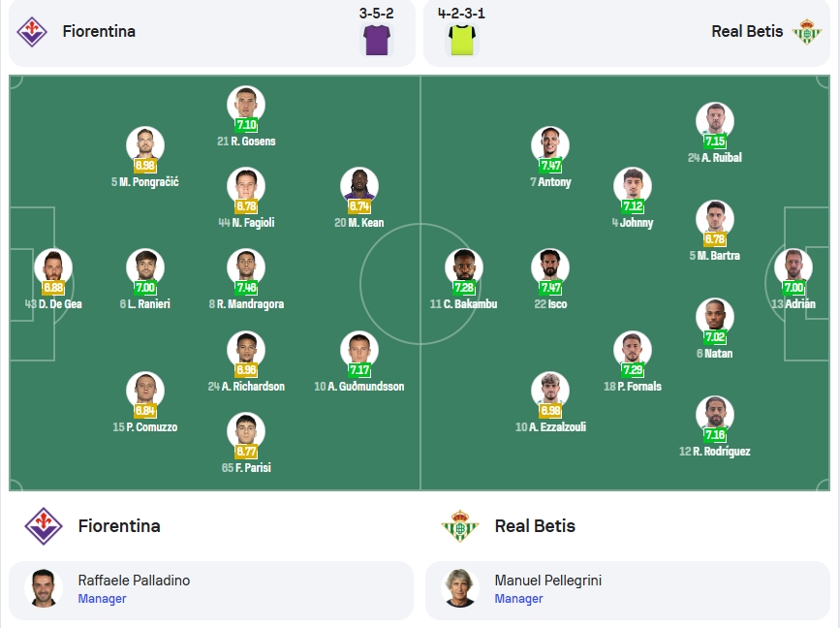Image resolution: width=840 pixels, height=628 pixels.
Task: Select Raffaele Palladino's manager photo
Action: tap(44, 588)
